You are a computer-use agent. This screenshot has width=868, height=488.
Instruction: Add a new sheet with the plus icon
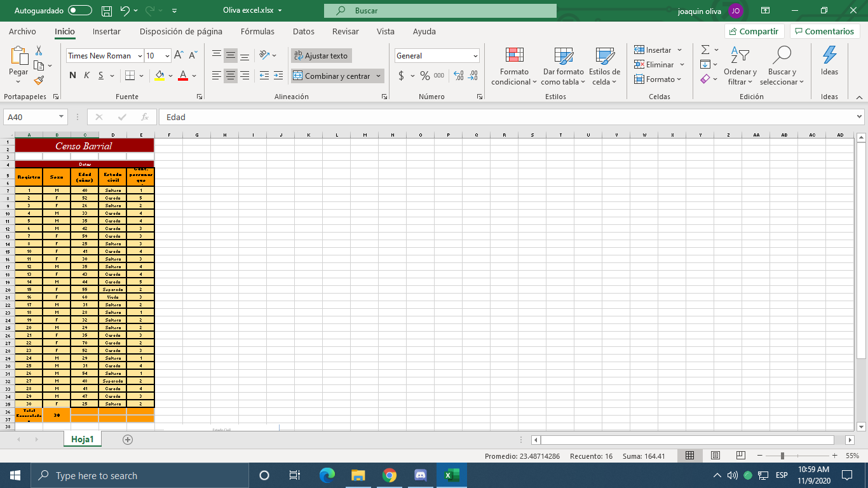(x=128, y=439)
